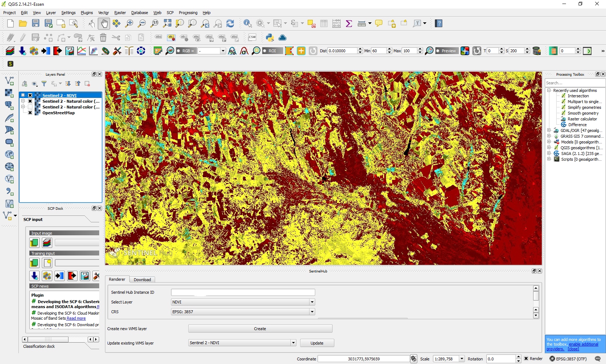Increase the Rotation value spinner
The image size is (606, 364).
point(518,357)
